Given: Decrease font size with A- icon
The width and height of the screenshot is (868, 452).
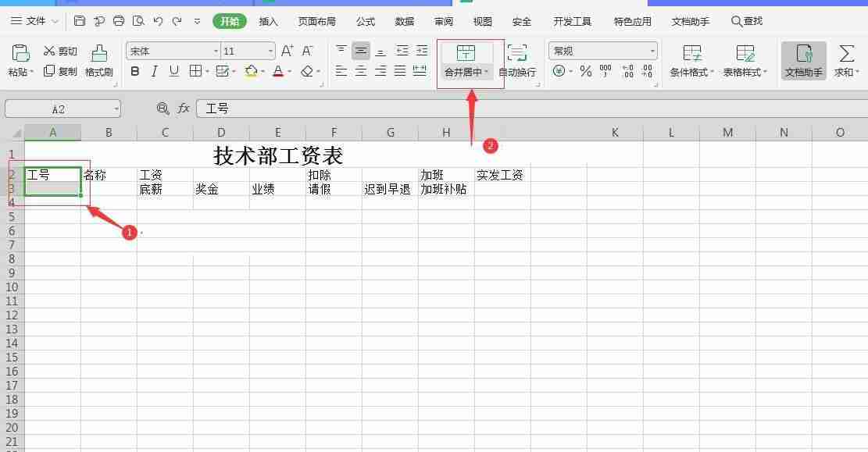Looking at the screenshot, I should coord(307,51).
